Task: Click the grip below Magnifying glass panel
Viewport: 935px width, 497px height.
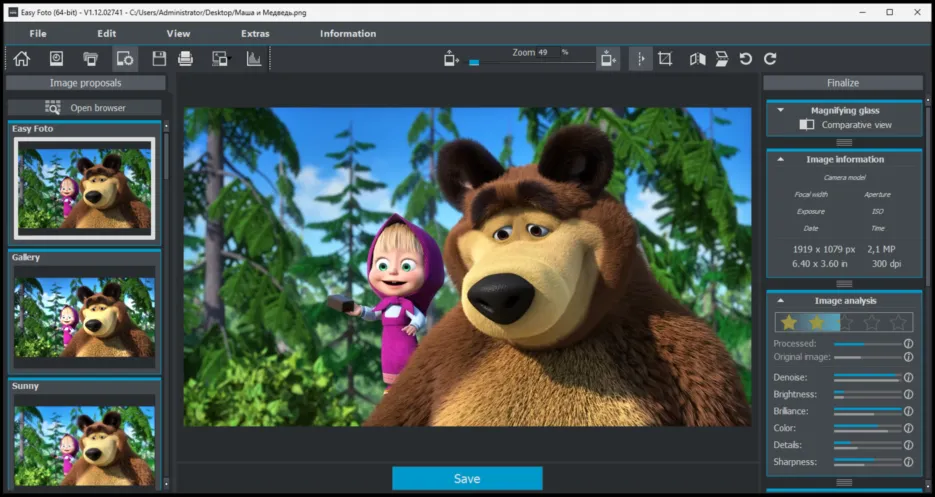Action: point(844,143)
